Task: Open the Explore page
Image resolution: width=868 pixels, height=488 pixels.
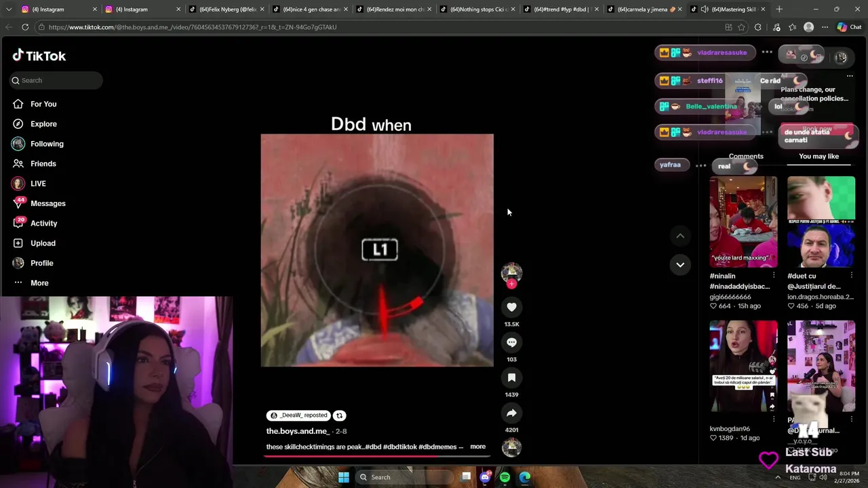Action: coord(43,124)
